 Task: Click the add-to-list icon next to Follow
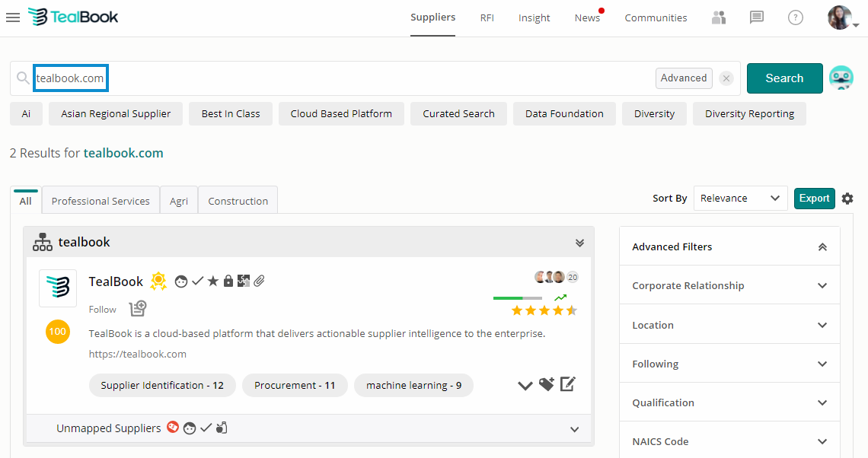137,309
